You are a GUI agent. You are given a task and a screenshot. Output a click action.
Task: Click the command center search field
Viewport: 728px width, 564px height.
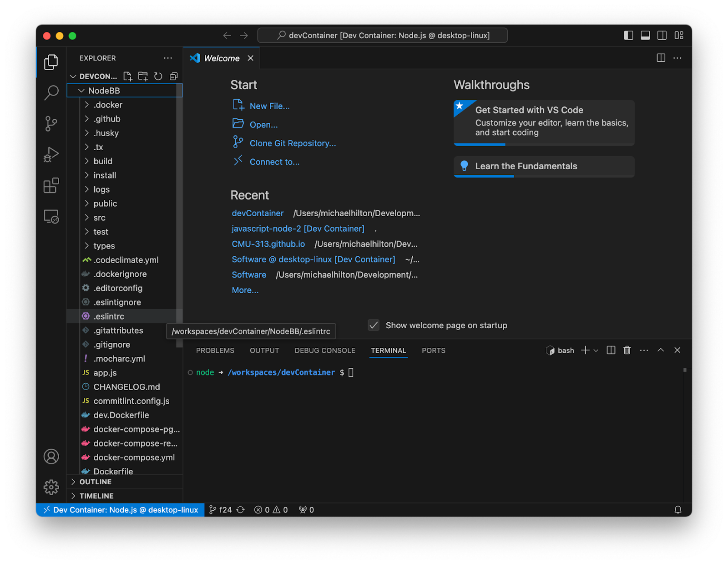point(382,36)
